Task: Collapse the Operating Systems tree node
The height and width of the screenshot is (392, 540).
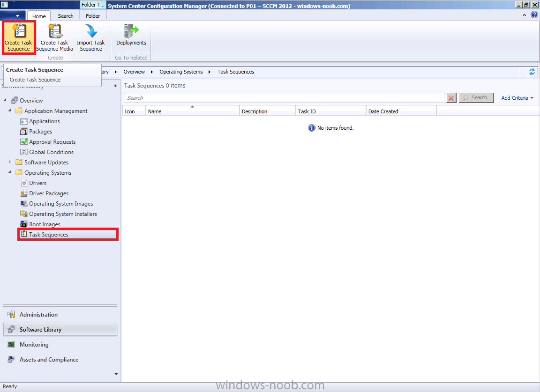Action: [x=10, y=172]
